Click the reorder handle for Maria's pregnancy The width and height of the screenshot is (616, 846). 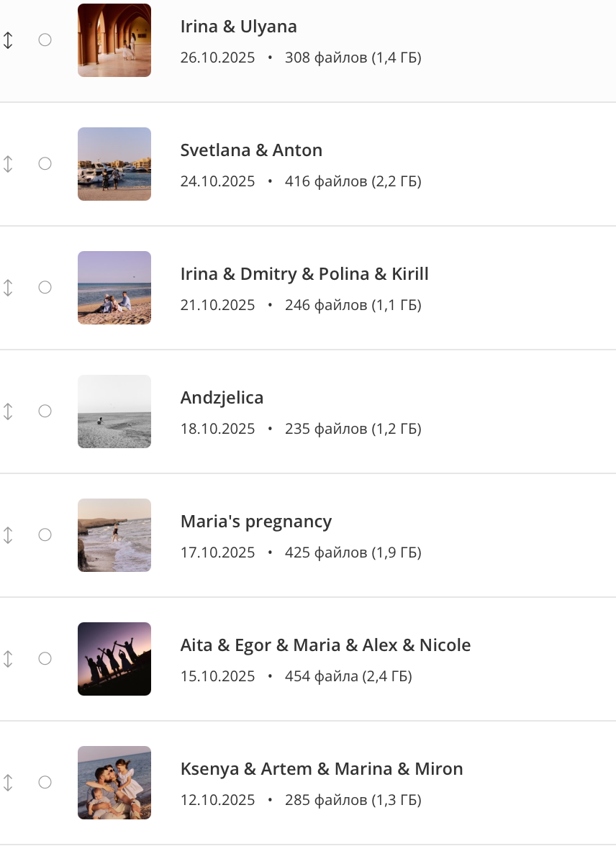[8, 535]
